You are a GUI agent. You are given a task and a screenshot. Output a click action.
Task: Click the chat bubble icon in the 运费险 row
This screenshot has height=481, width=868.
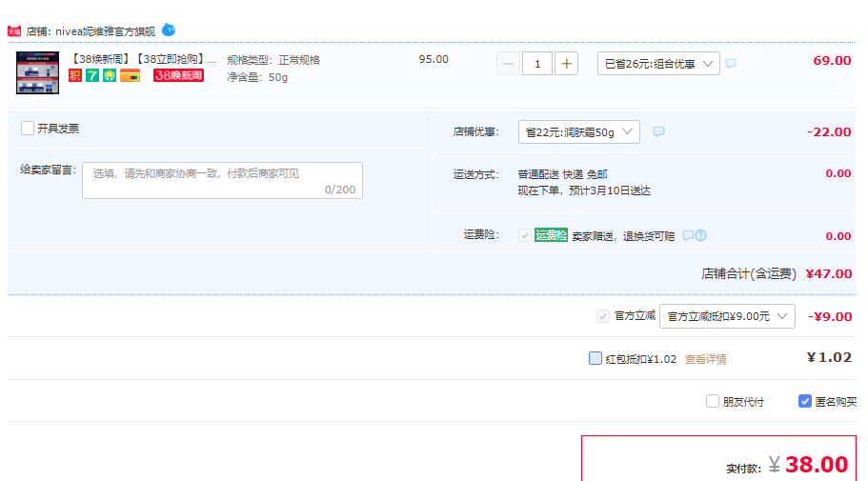point(688,236)
